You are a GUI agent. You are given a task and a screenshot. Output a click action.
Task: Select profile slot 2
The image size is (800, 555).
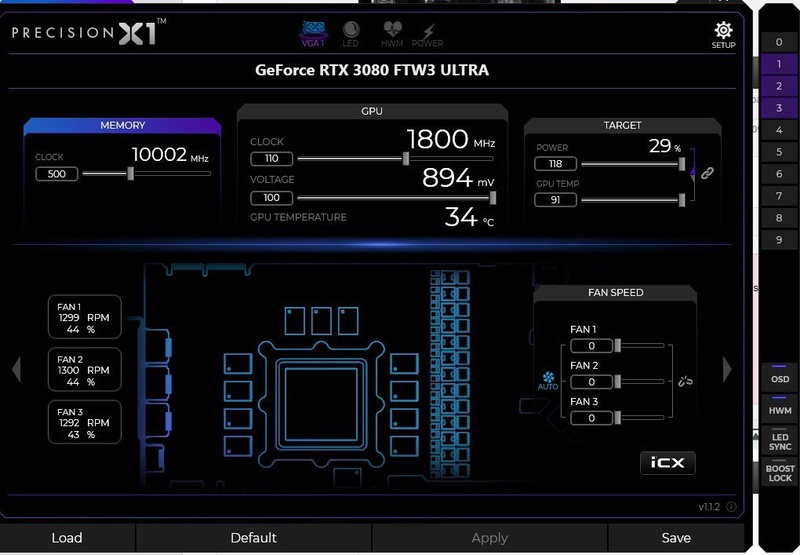click(779, 86)
